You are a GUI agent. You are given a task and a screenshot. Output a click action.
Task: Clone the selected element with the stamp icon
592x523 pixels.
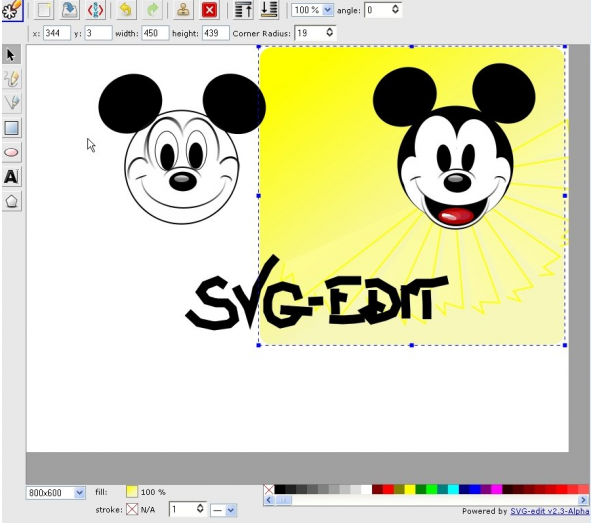pyautogui.click(x=183, y=10)
